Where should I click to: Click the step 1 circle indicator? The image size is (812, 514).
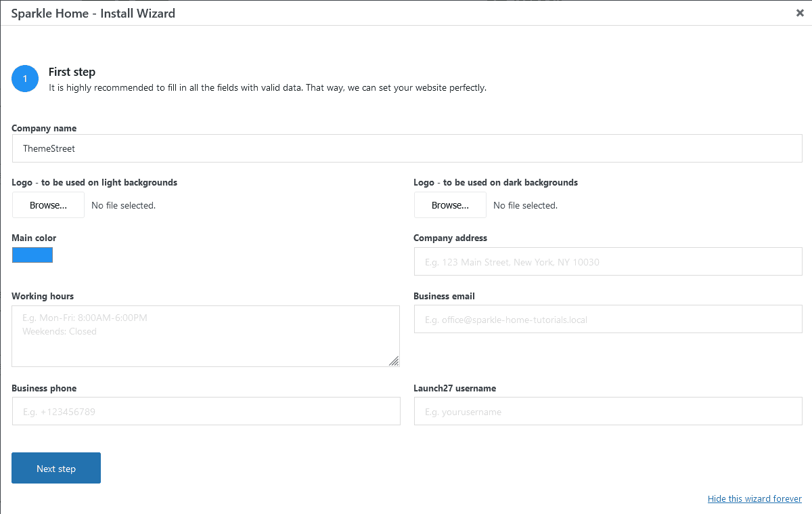(24, 78)
